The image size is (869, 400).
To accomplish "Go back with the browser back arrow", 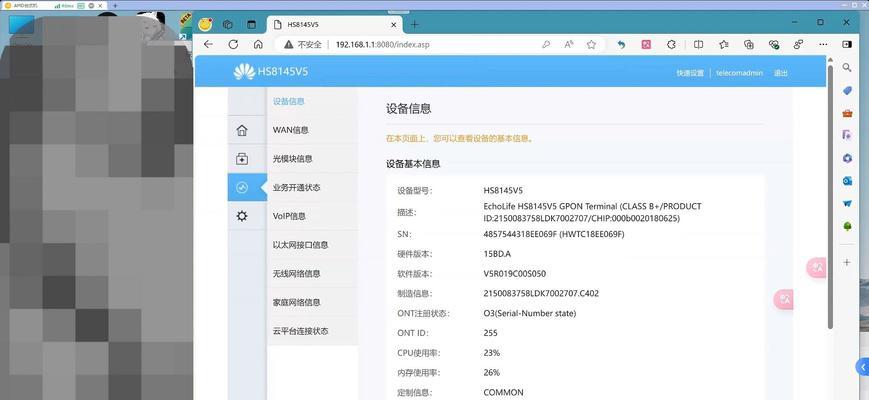I will (x=208, y=45).
